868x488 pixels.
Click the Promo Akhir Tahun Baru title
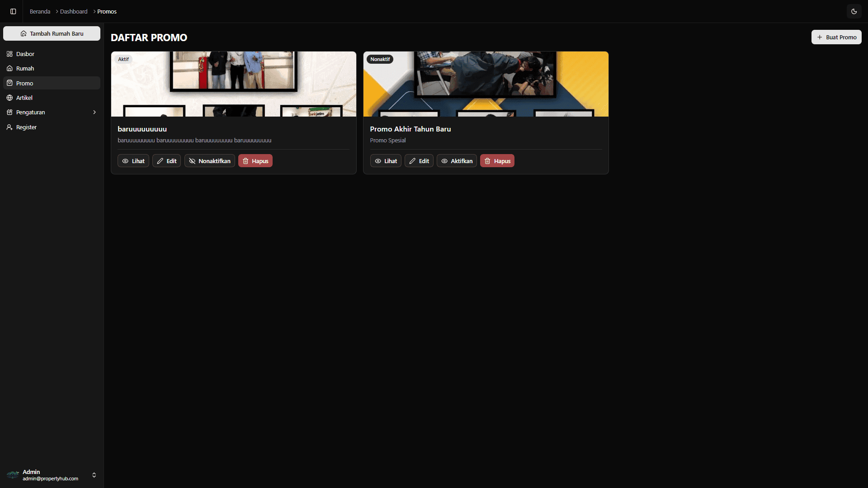tap(410, 129)
